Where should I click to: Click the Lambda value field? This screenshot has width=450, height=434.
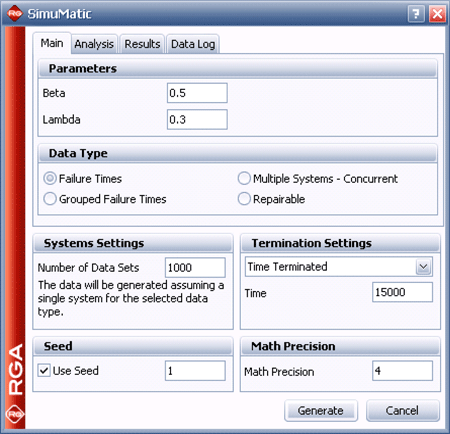click(197, 119)
